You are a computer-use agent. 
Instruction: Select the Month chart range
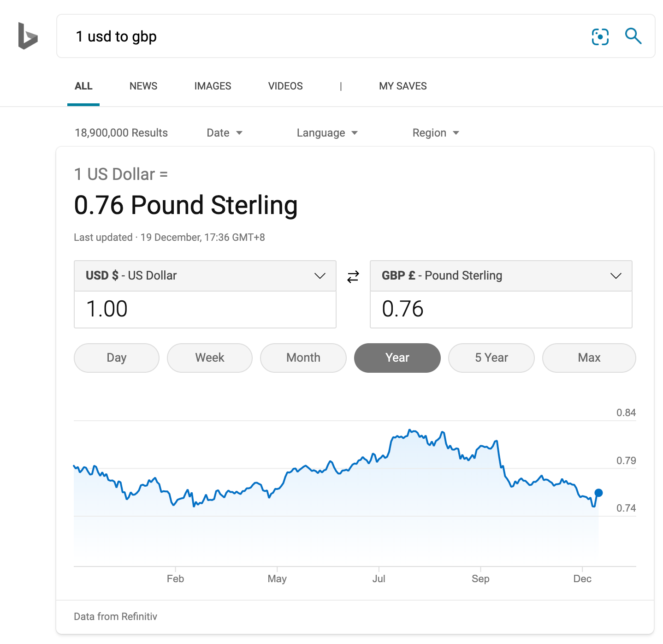coord(303,358)
